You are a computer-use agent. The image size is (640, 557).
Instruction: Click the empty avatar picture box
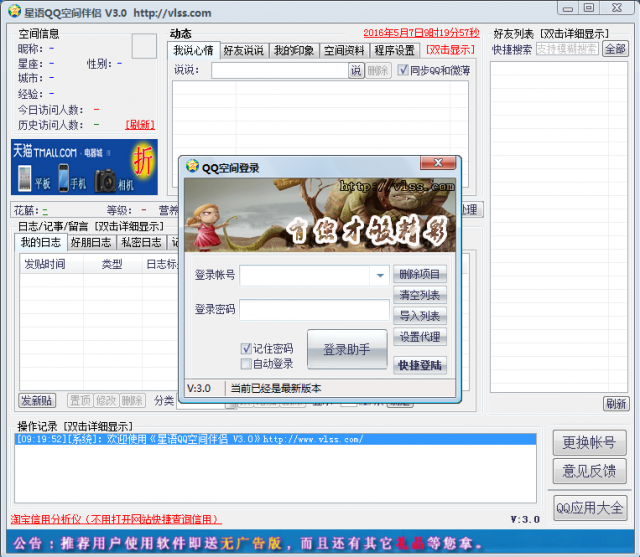click(144, 46)
